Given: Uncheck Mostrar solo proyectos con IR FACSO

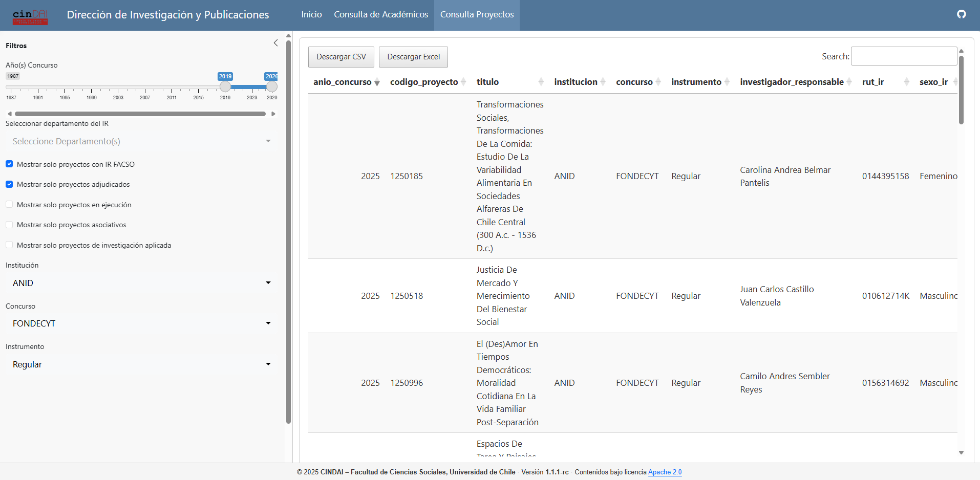Looking at the screenshot, I should pyautogui.click(x=9, y=164).
